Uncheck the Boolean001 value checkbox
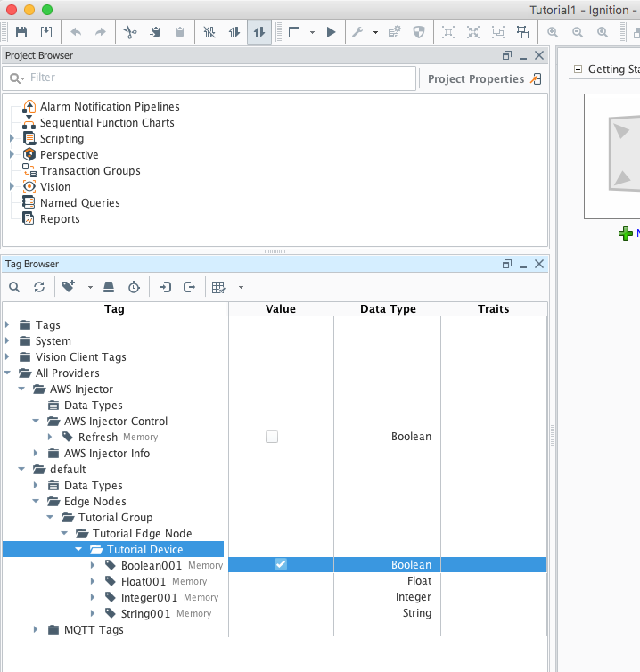Image resolution: width=640 pixels, height=672 pixels. tap(281, 565)
